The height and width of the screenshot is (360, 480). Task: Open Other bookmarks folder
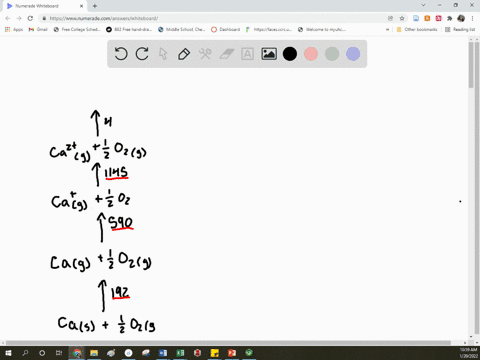(x=417, y=29)
